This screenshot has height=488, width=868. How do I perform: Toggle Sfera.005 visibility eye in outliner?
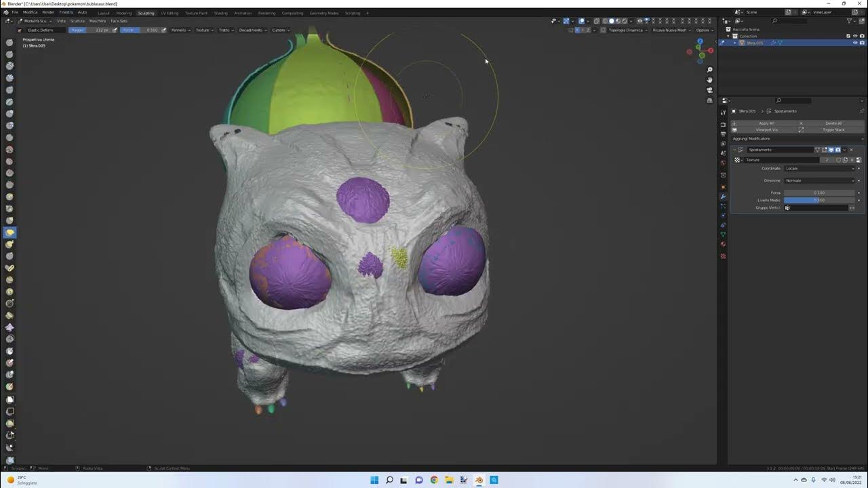click(x=855, y=43)
